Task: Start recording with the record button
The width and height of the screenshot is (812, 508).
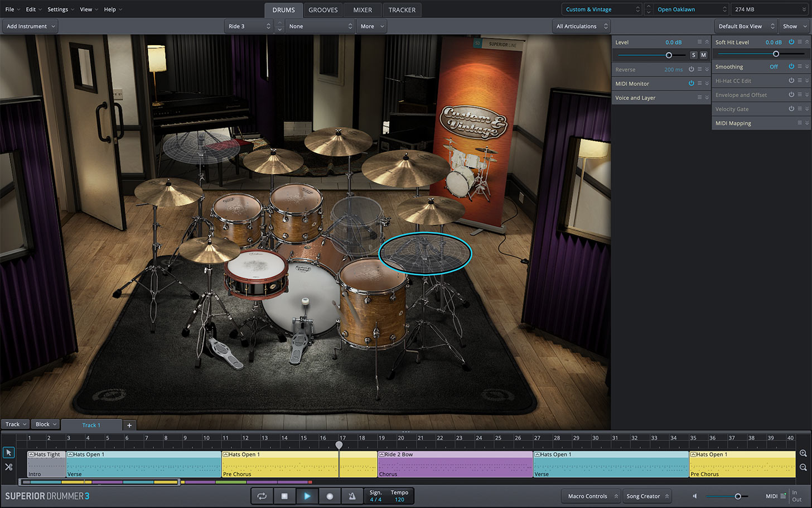Action: coord(330,496)
